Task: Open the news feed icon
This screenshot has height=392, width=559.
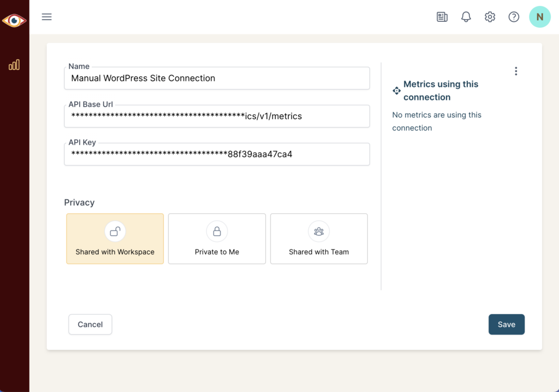Action: point(442,17)
